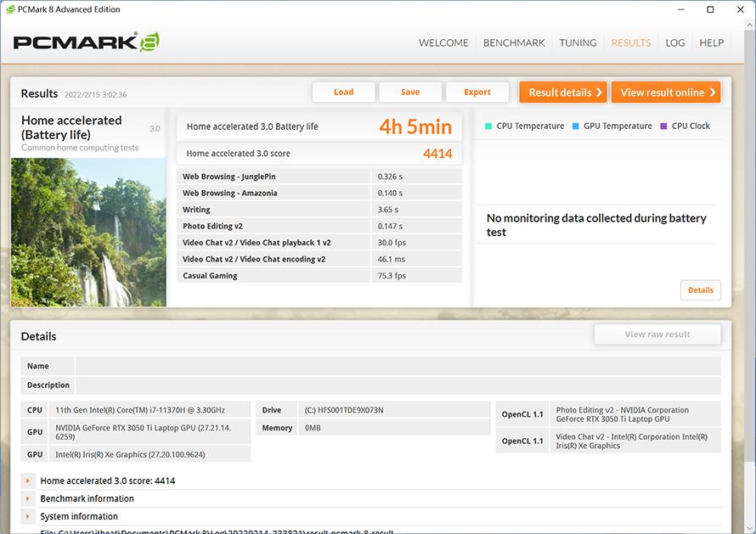Click the CPU Temperature legend swatch
This screenshot has height=534, width=756.
pyautogui.click(x=488, y=126)
